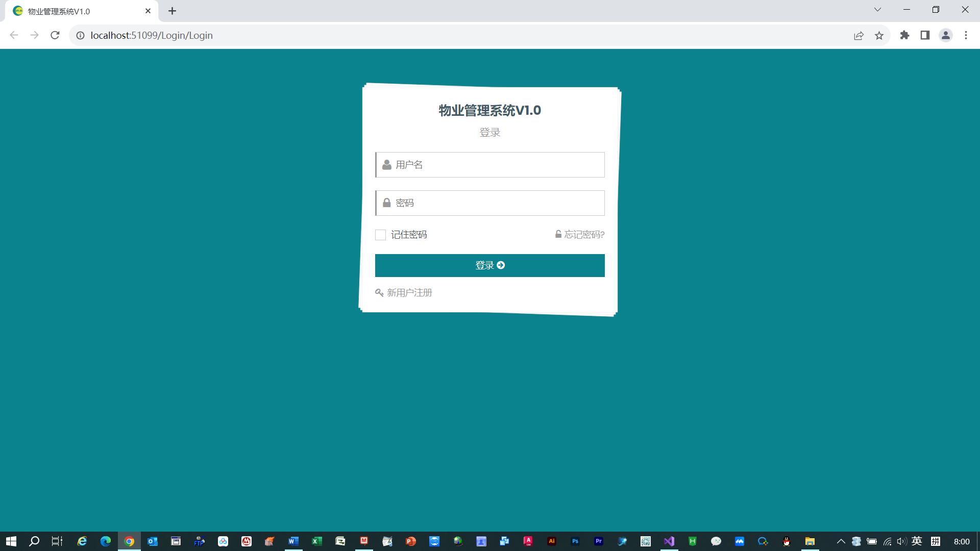Click the share page icon in the address bar

tap(859, 35)
